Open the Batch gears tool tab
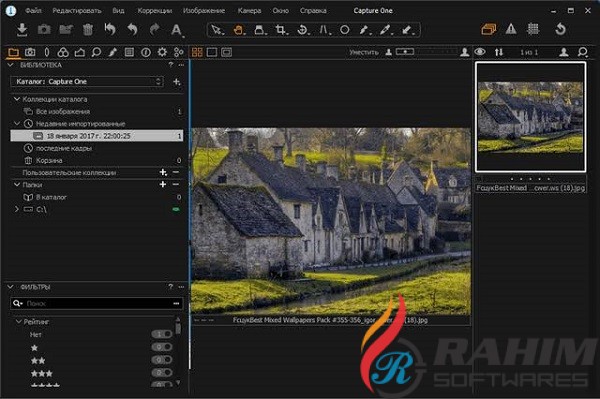Viewport: 600px width, 399px height. [x=179, y=52]
